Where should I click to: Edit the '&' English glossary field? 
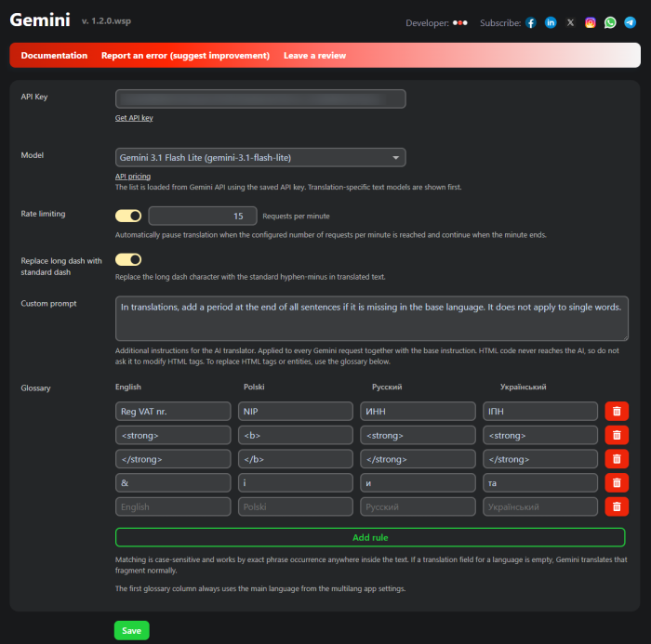pyautogui.click(x=173, y=483)
